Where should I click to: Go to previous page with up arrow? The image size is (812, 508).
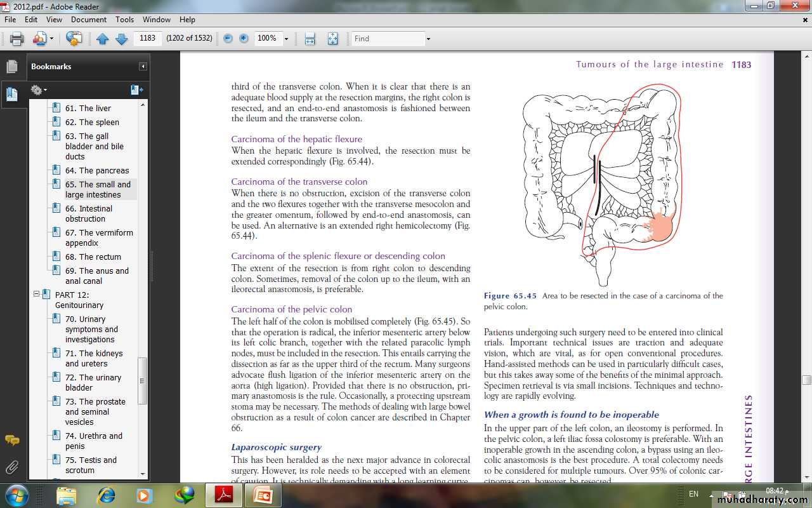pyautogui.click(x=103, y=39)
